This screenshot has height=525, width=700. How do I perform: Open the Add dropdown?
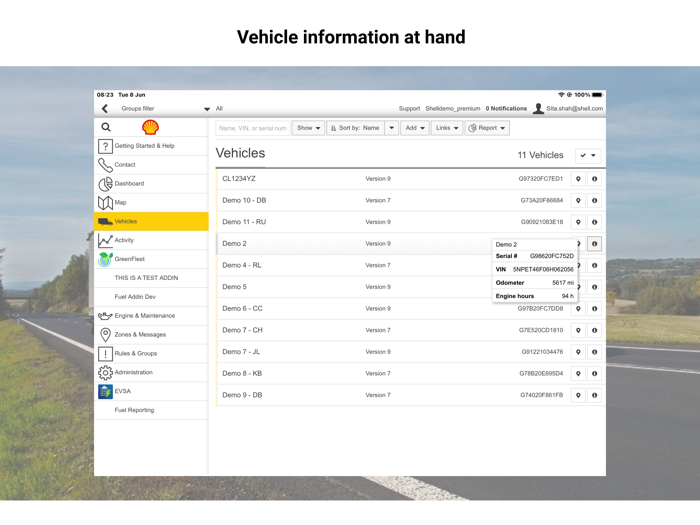[415, 128]
